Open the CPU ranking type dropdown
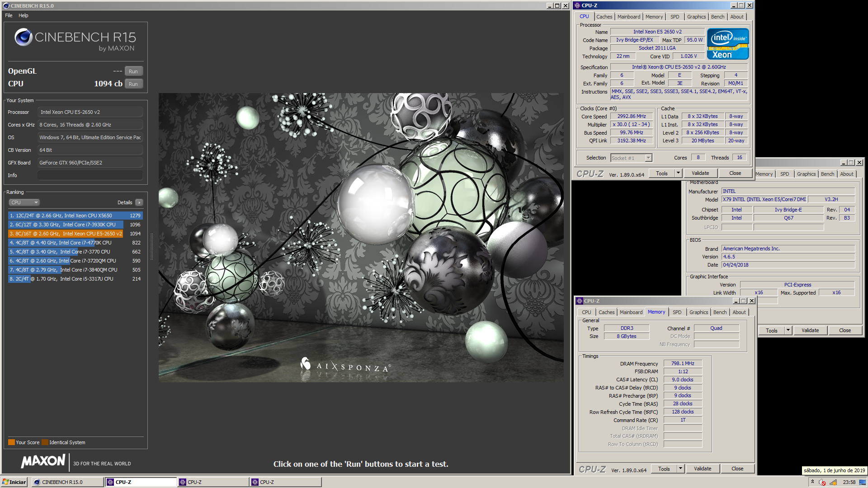 24,202
